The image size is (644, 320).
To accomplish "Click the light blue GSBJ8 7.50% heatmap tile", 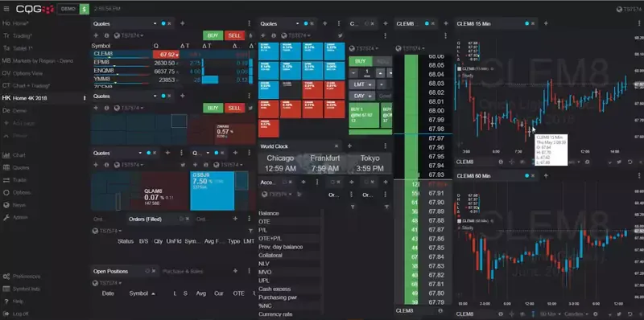I will pos(213,191).
